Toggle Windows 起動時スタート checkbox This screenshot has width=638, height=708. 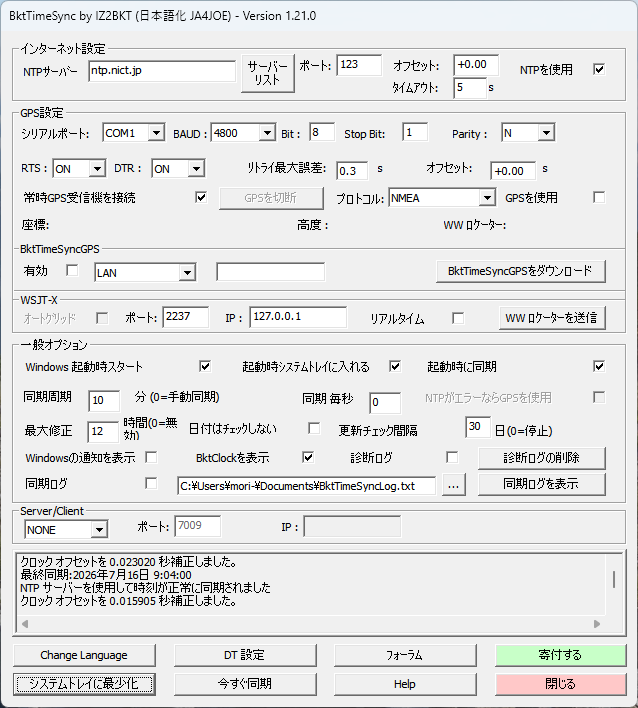point(205,366)
